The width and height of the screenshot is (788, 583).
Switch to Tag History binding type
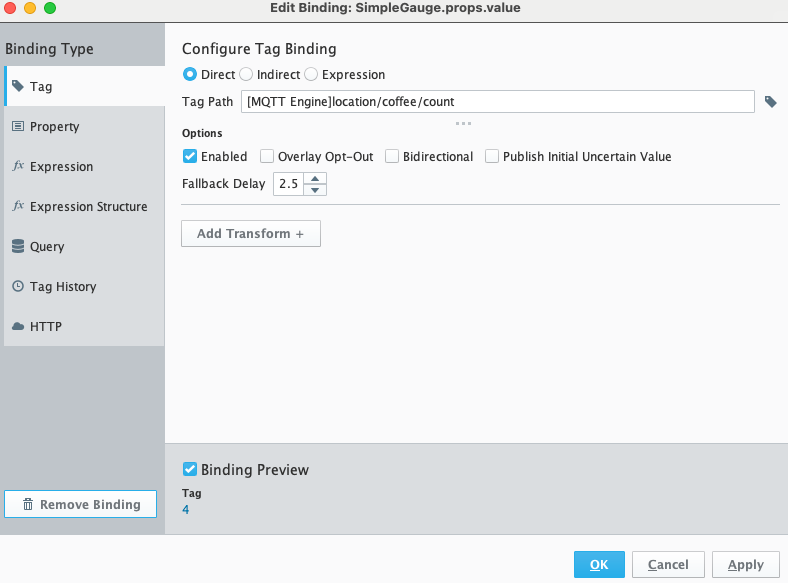pyautogui.click(x=84, y=286)
